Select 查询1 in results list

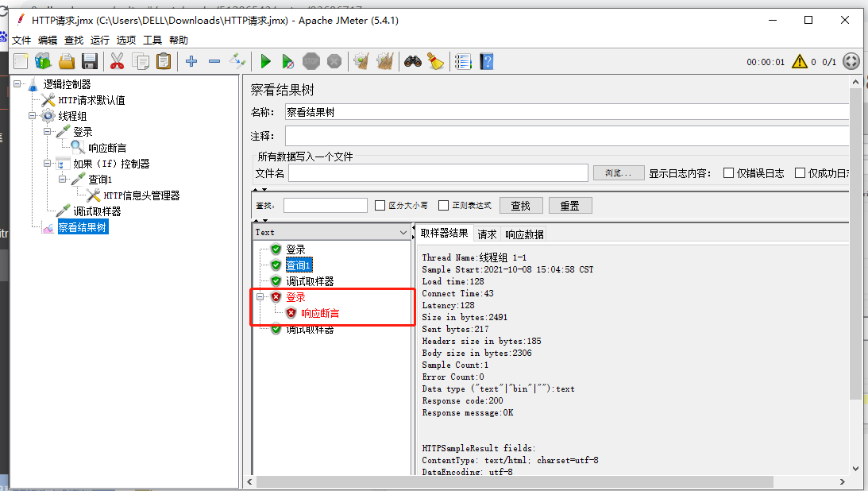pyautogui.click(x=299, y=265)
